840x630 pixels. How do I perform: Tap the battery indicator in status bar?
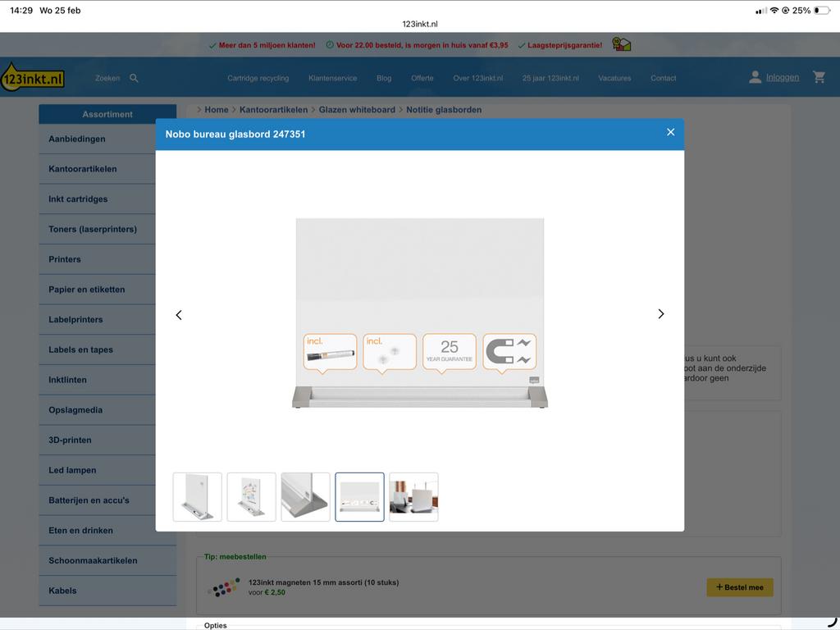coord(821,10)
